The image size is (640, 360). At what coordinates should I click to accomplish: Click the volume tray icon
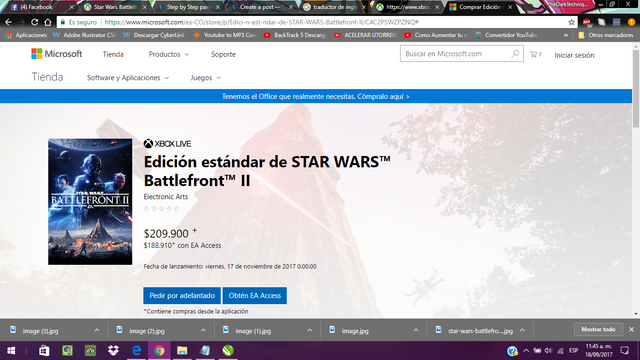tap(548, 351)
